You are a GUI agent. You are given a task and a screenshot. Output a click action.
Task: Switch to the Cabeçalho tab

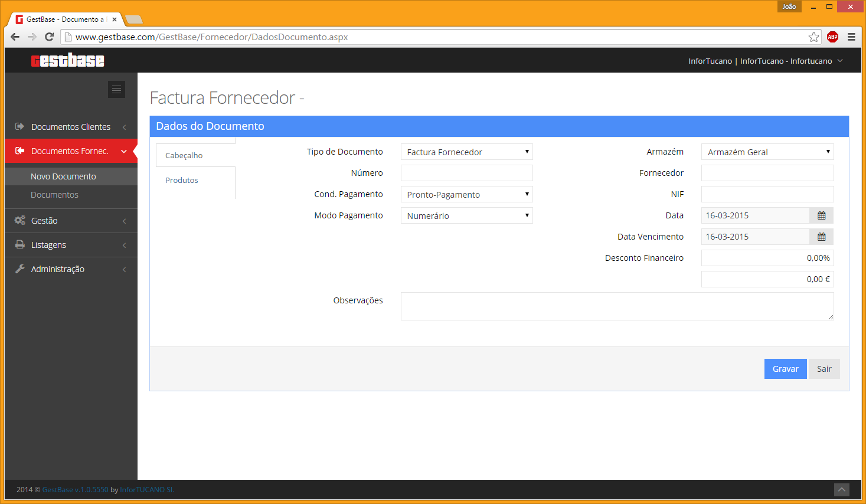click(195, 155)
